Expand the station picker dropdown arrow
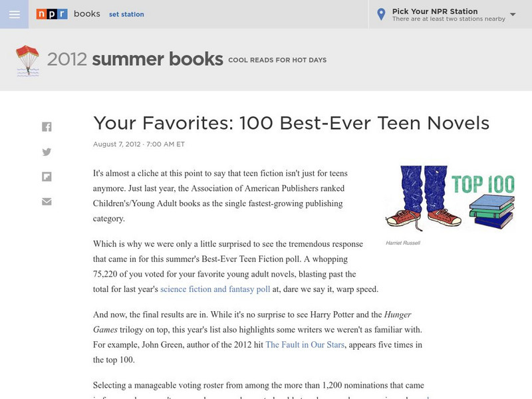The height and width of the screenshot is (399, 532). click(x=513, y=14)
